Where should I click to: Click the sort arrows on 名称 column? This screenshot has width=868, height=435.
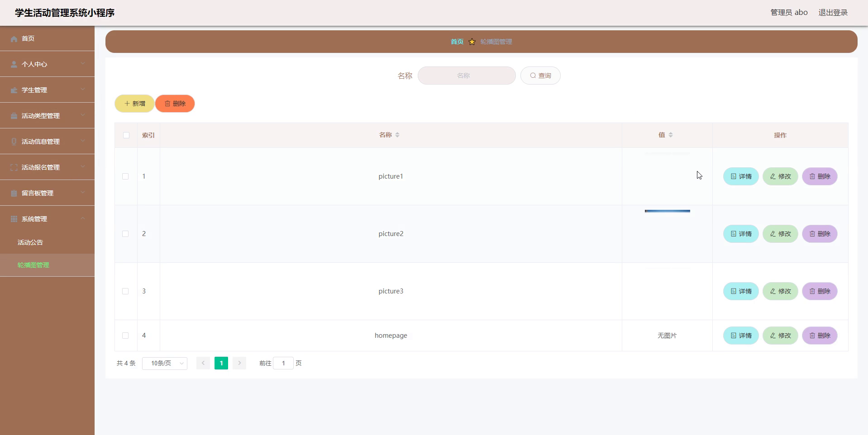(397, 135)
